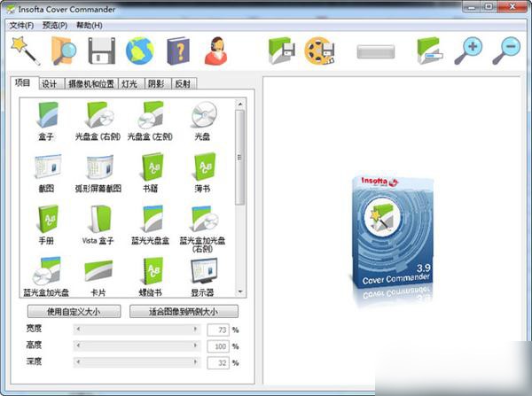Click the green box progress render icon
The image size is (532, 396).
point(429,50)
